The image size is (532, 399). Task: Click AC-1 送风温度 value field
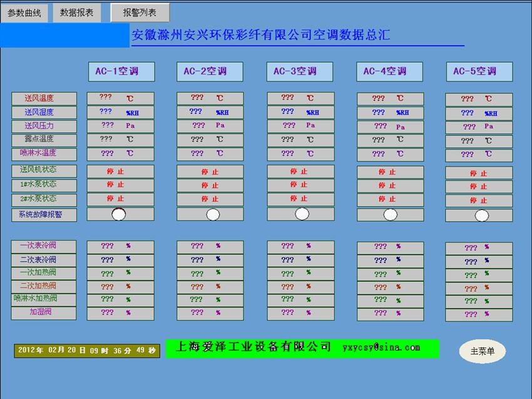120,98
